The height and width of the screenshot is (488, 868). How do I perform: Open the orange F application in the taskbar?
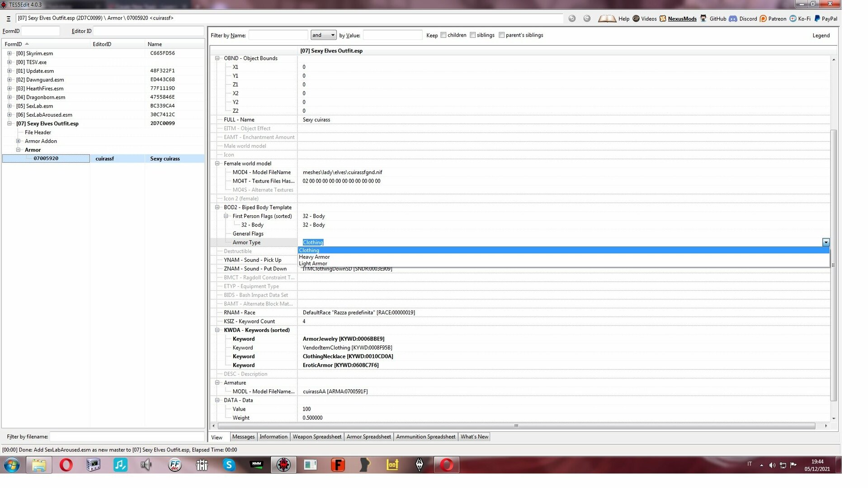(338, 465)
